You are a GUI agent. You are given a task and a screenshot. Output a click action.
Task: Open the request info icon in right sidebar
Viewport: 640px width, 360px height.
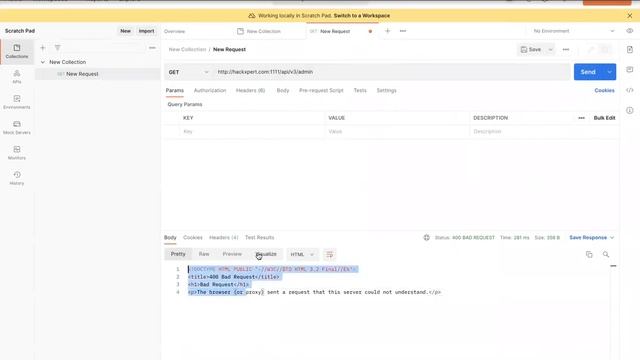click(x=630, y=110)
